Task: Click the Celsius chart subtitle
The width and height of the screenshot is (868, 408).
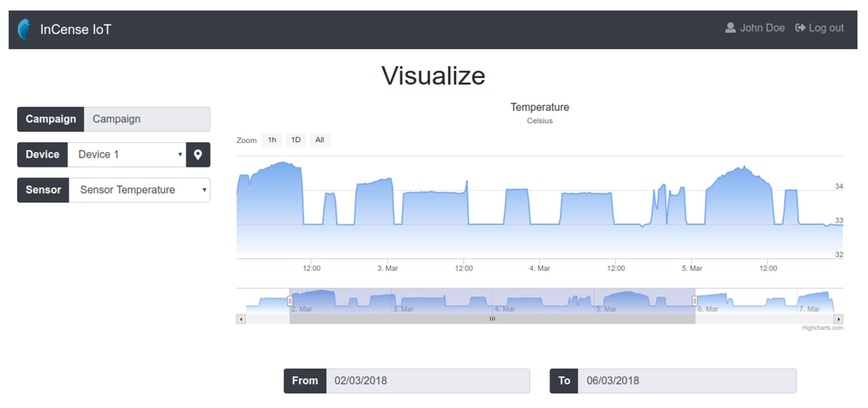Action: [x=540, y=120]
